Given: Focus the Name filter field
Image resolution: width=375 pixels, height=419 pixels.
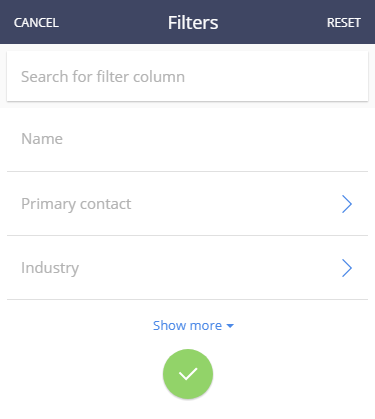Looking at the screenshot, I should click(x=187, y=139).
